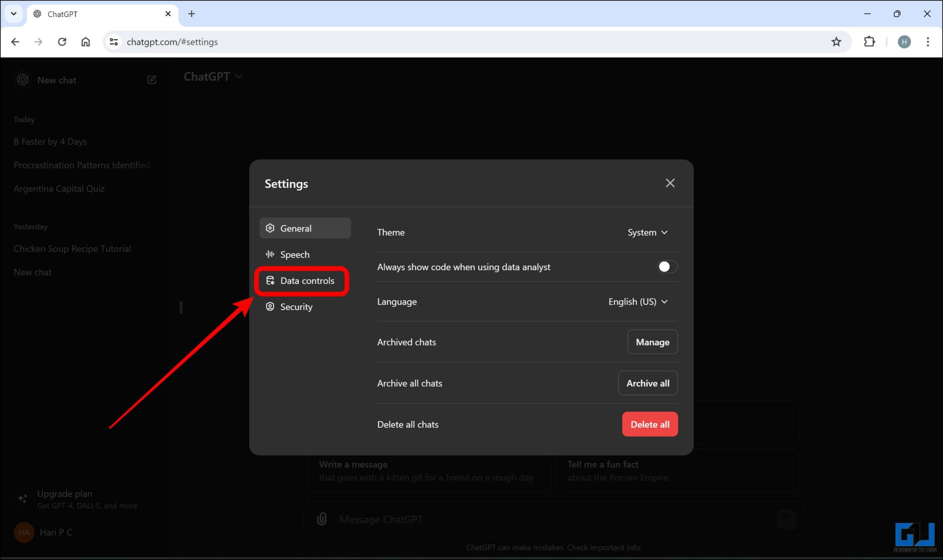Open a new chat with the compose icon
The height and width of the screenshot is (560, 943).
151,79
